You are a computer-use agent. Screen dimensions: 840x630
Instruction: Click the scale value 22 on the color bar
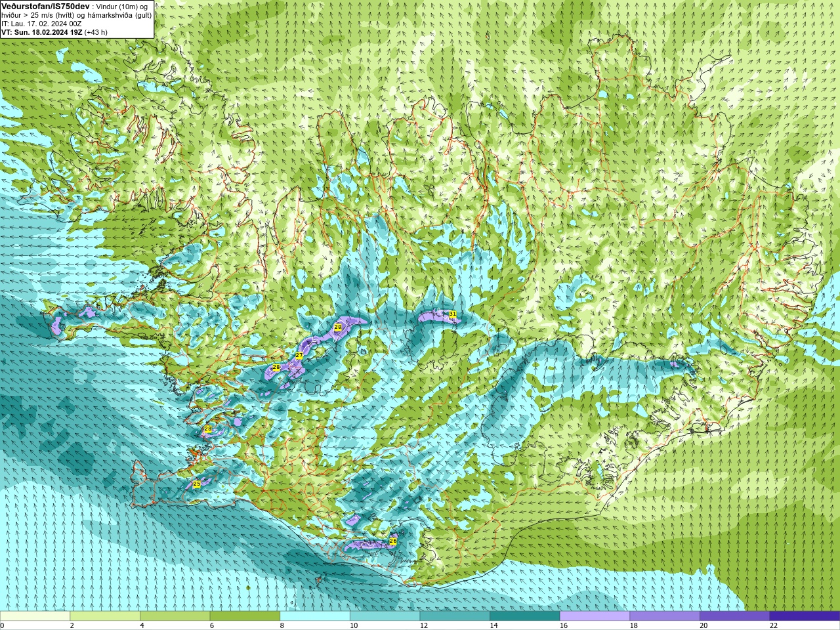[x=774, y=625]
